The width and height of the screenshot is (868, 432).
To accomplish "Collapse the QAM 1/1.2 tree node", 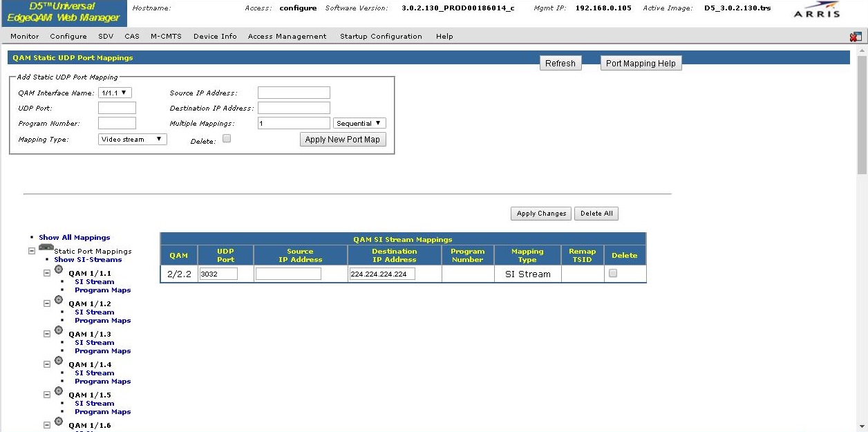I will coord(47,303).
